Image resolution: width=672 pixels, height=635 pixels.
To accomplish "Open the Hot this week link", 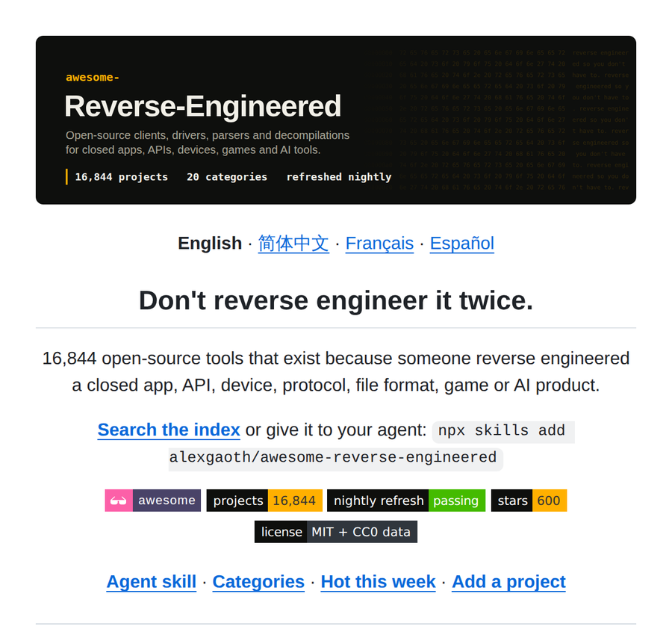I will [378, 582].
